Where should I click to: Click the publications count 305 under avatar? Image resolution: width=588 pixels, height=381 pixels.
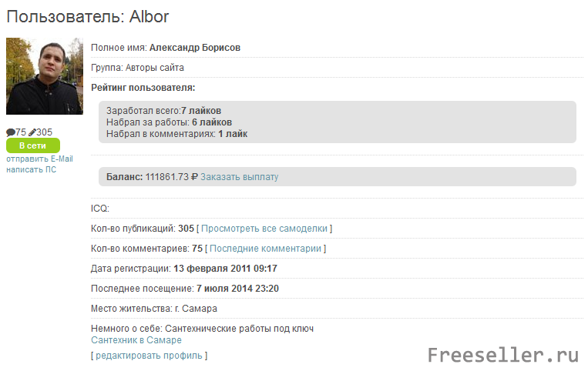(45, 132)
